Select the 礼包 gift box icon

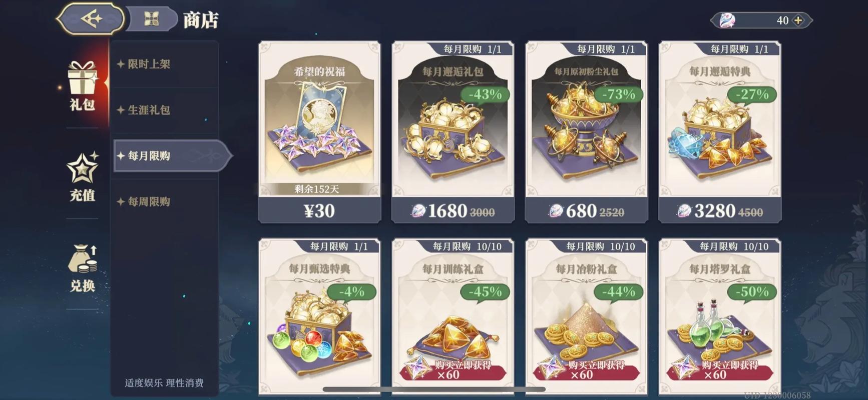click(83, 85)
